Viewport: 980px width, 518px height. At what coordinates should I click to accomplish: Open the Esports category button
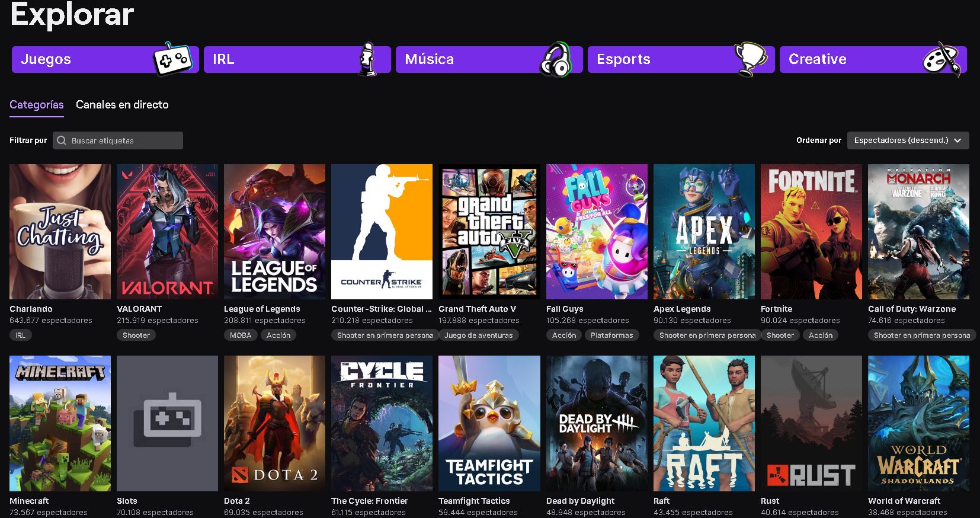pos(681,59)
